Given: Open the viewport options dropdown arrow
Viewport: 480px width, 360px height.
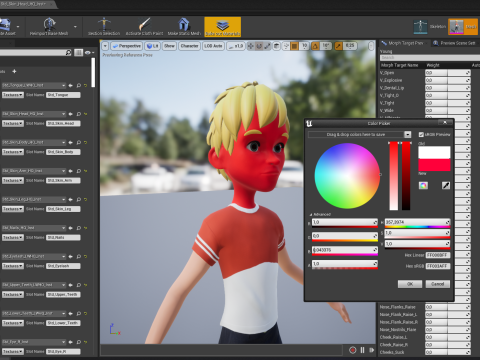Looking at the screenshot, I should (x=105, y=46).
